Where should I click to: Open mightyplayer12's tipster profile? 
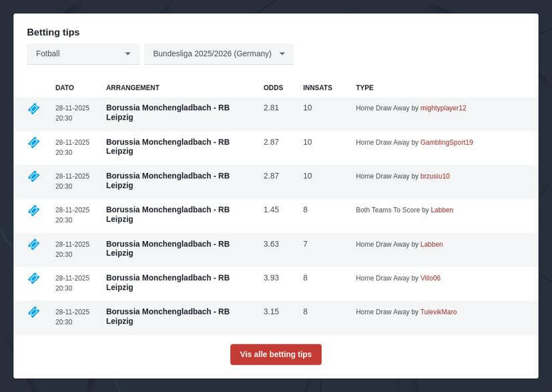pyautogui.click(x=443, y=108)
